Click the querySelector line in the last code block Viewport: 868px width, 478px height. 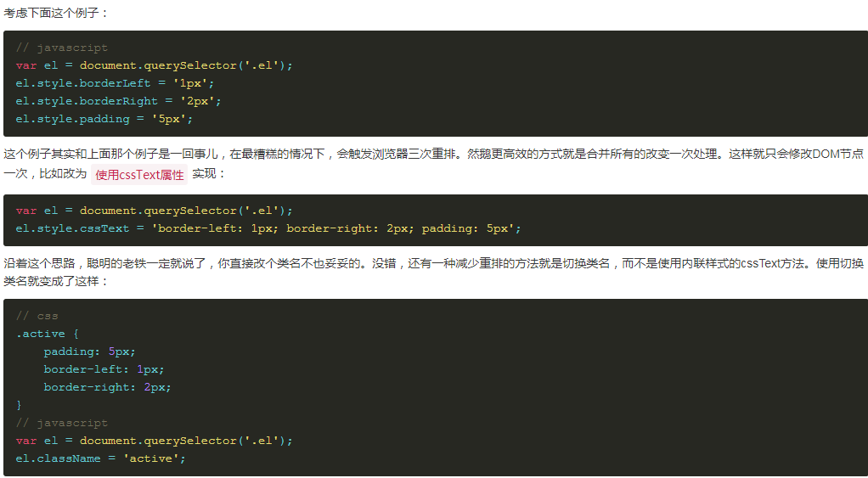[x=154, y=441]
